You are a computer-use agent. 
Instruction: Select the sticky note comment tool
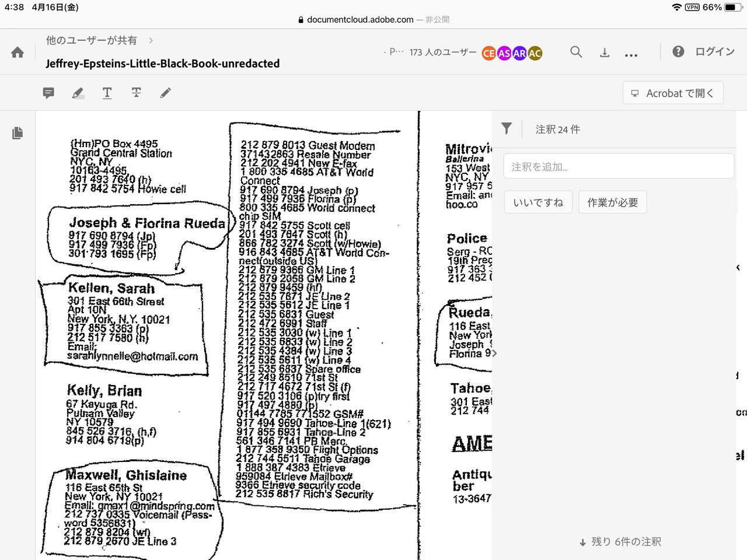48,93
